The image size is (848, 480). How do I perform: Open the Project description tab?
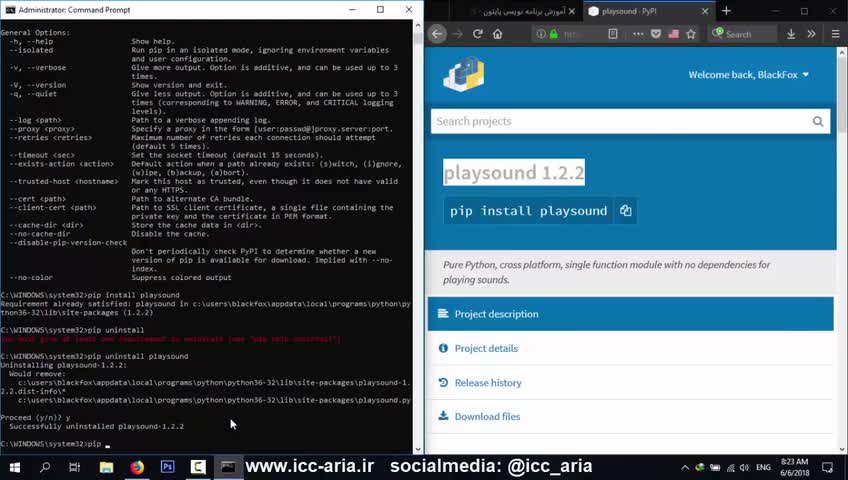[631, 314]
